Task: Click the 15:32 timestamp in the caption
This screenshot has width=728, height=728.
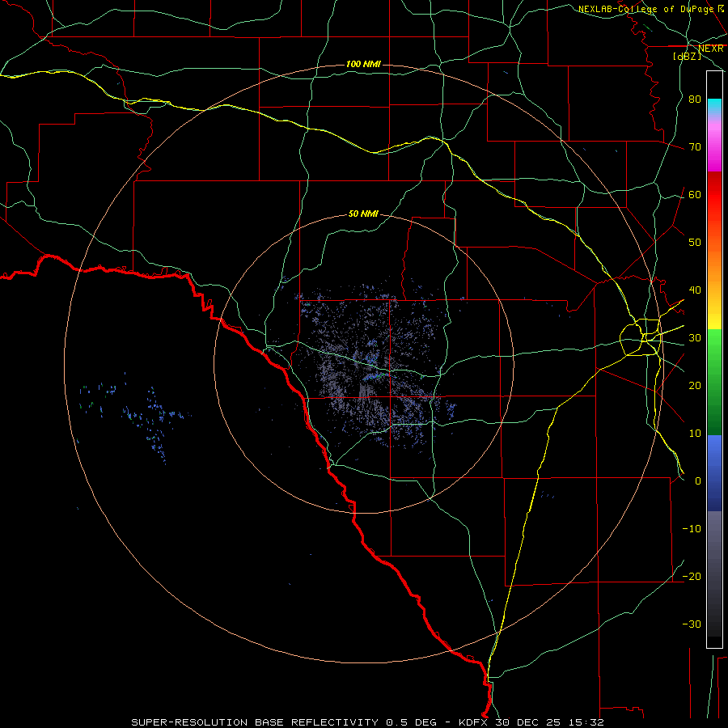Action: tap(588, 722)
